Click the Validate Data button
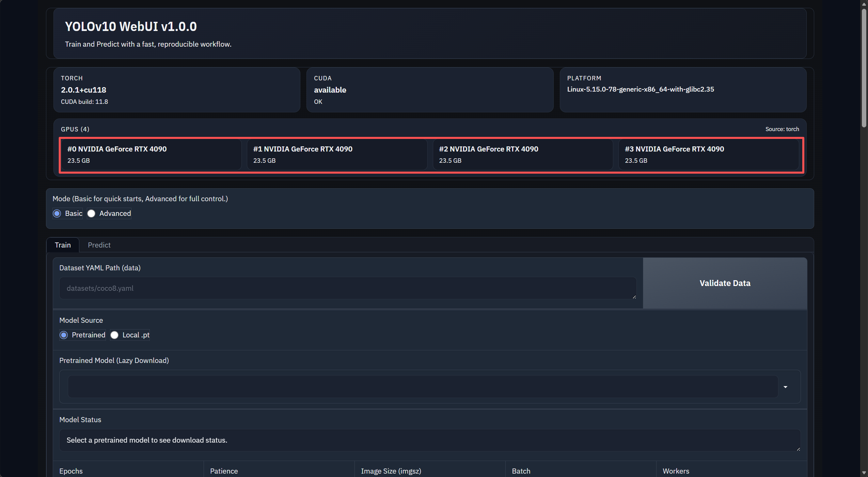 [725, 283]
